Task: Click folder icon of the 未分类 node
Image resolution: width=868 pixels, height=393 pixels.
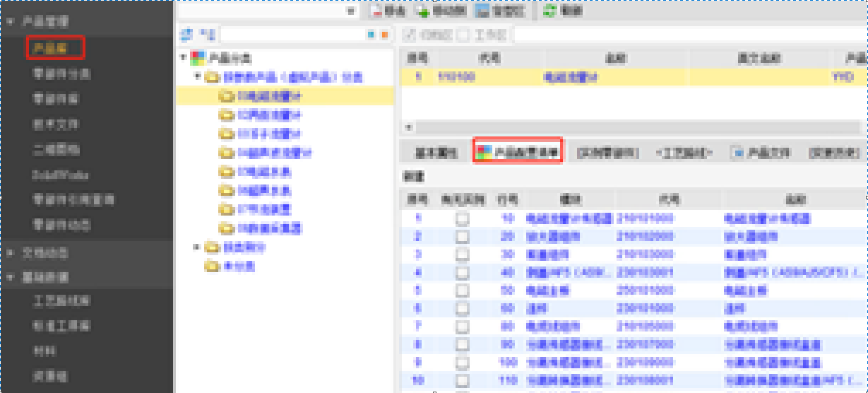Action: coord(212,266)
